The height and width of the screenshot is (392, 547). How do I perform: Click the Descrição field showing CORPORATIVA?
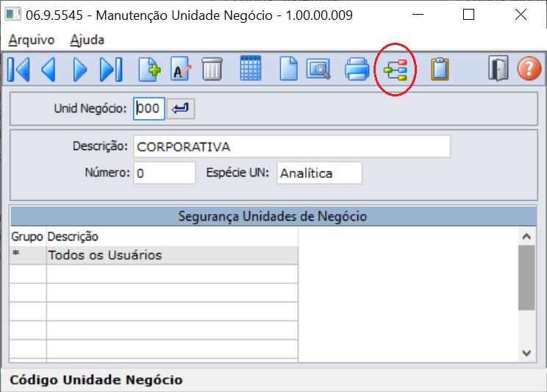click(292, 146)
